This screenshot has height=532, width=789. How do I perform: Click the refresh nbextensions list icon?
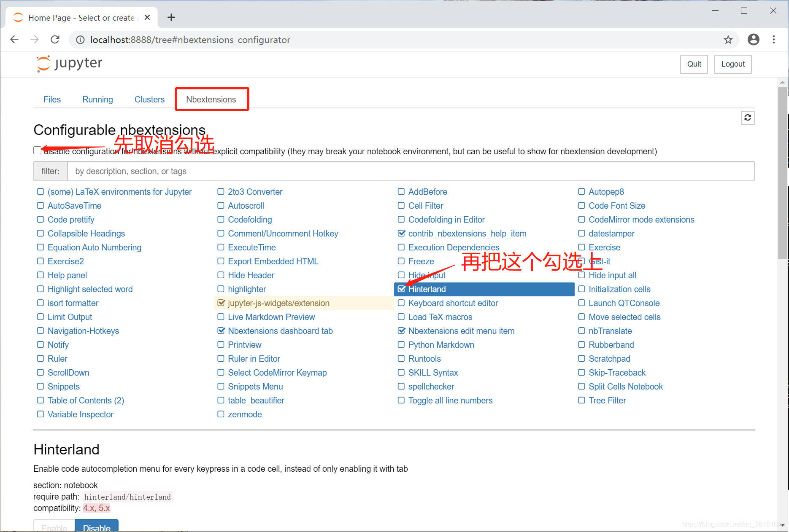[x=748, y=118]
